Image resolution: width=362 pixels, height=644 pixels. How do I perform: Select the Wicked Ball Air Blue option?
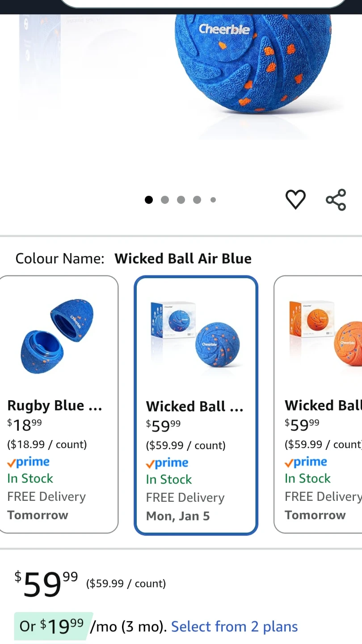point(196,405)
